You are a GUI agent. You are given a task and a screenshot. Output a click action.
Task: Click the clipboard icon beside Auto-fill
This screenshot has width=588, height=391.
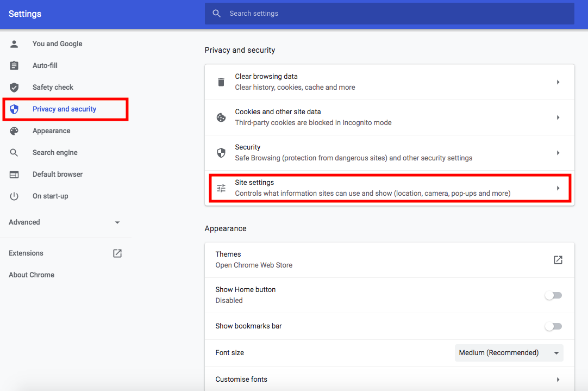pos(14,66)
